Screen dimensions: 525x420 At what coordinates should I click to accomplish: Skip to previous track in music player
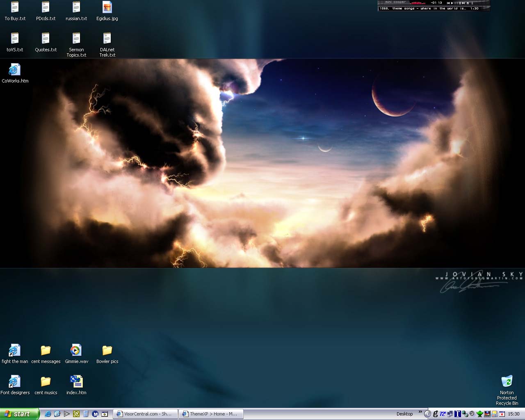(x=448, y=3)
